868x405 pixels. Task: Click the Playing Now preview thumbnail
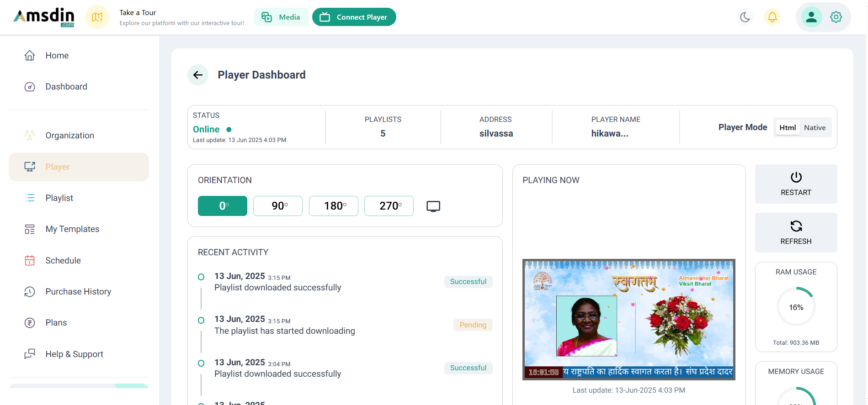tap(629, 320)
